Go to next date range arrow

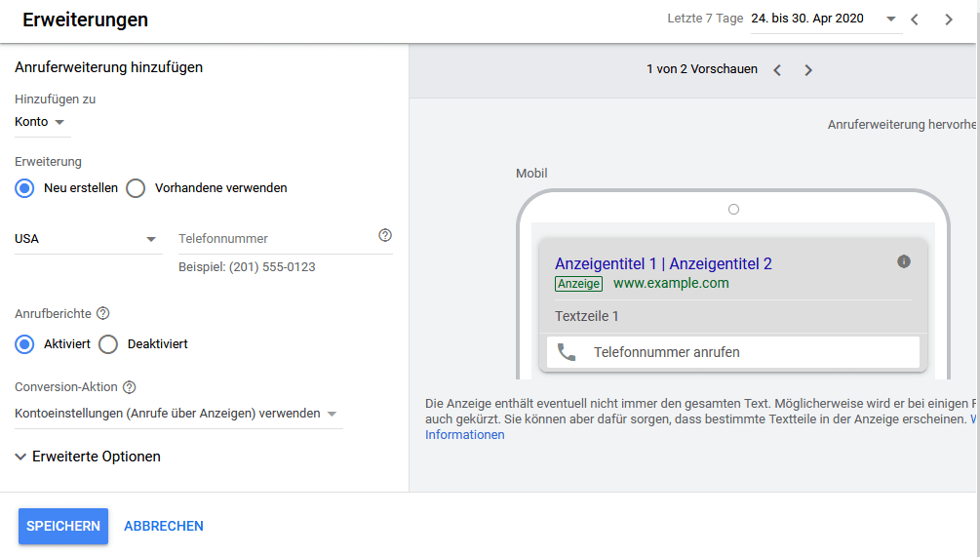pos(949,20)
